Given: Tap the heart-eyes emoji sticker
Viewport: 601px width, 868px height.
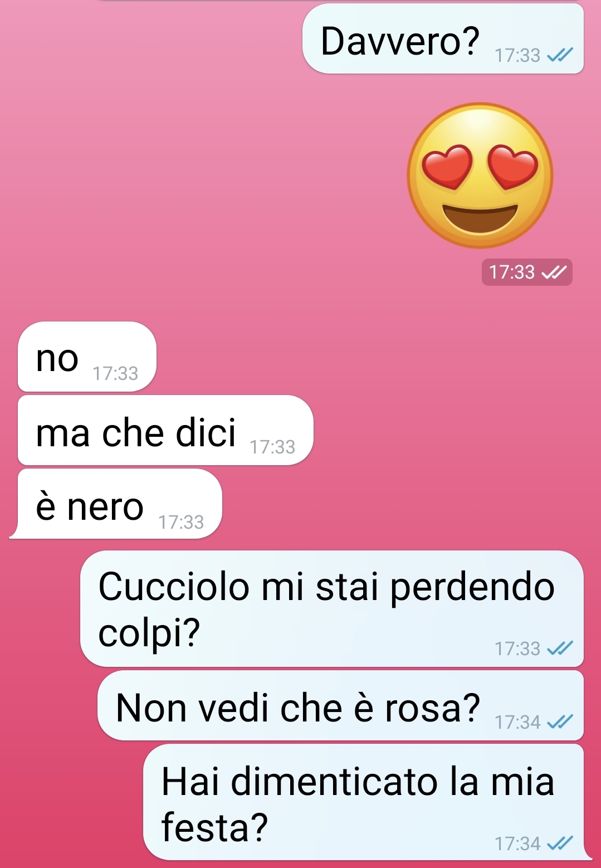Looking at the screenshot, I should point(480,175).
